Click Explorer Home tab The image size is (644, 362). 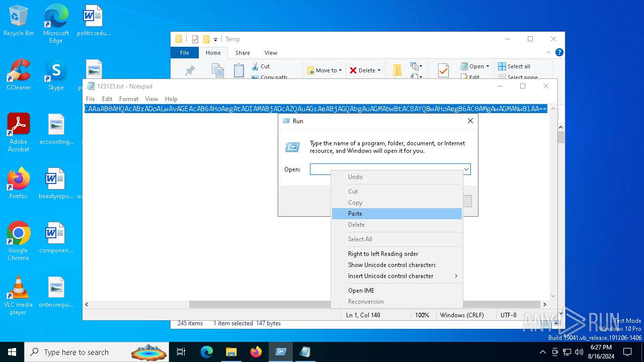(x=213, y=53)
